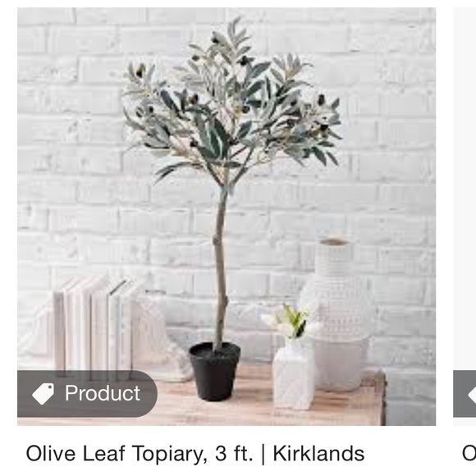Open the cut-off second product title at right edge

click(469, 454)
